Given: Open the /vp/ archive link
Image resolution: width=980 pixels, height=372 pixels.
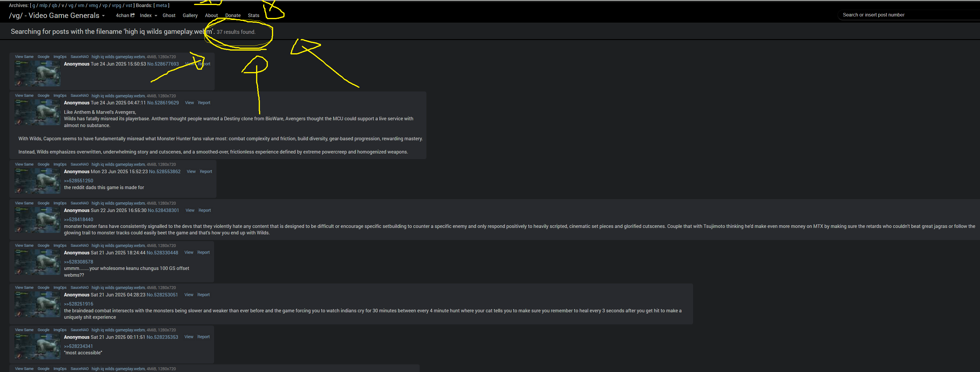Looking at the screenshot, I should pos(105,5).
